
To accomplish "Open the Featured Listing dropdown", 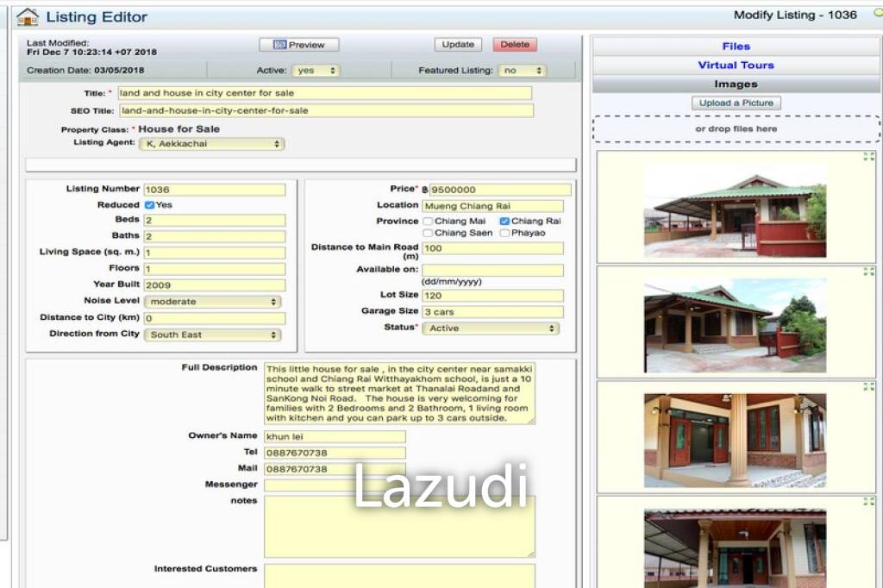I will point(522,71).
